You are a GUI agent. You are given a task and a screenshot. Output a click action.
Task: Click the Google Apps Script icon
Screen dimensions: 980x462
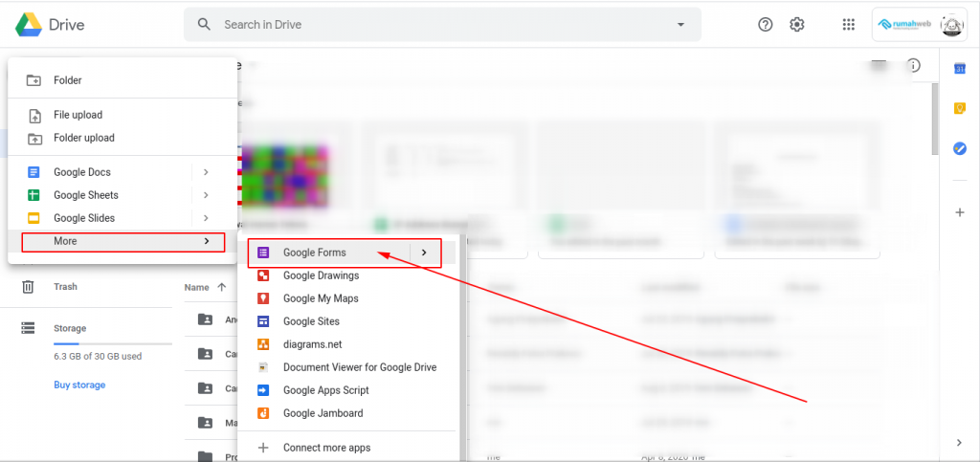point(263,390)
